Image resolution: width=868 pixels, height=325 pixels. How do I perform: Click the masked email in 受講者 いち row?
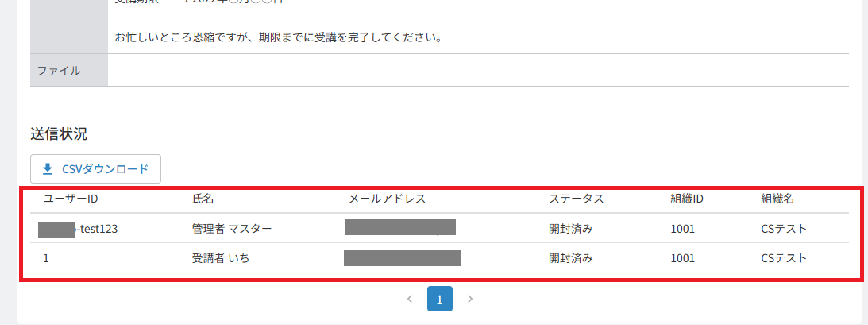pos(403,258)
